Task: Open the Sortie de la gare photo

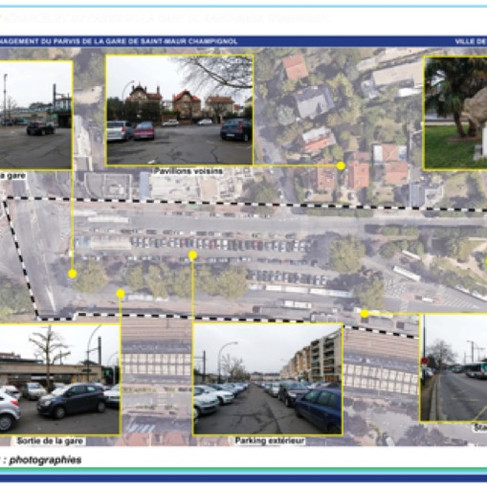Action: point(60,379)
